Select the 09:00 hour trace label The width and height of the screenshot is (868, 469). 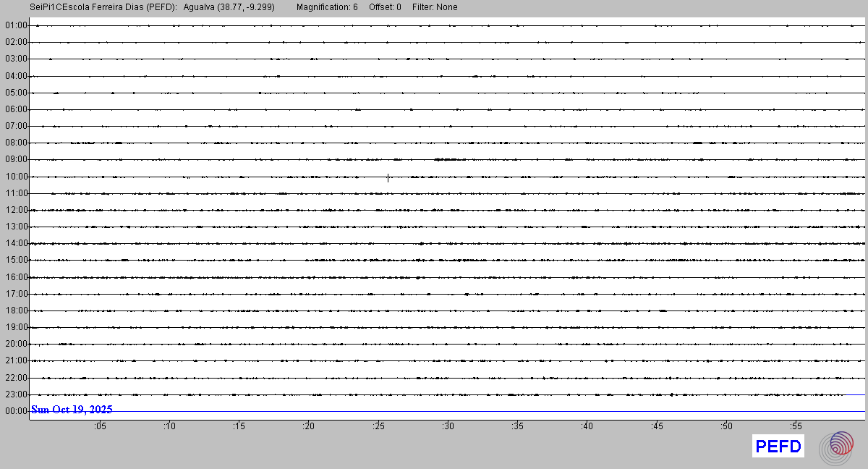click(16, 159)
